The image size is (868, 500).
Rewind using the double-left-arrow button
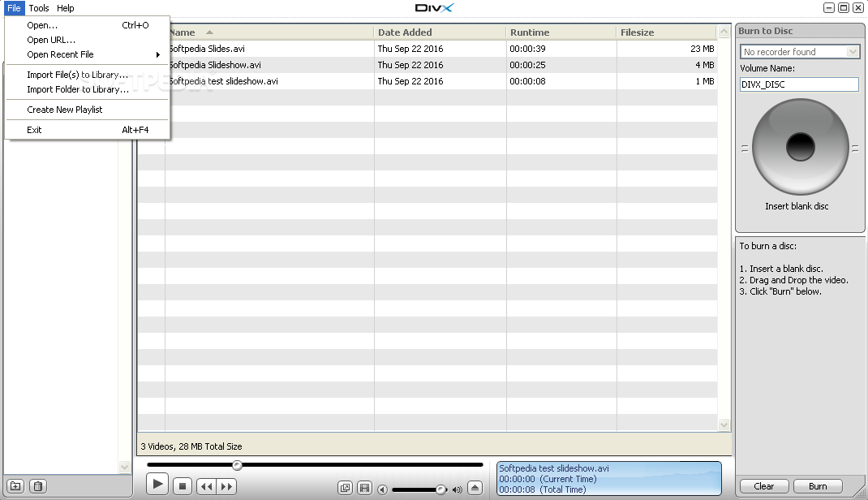point(207,487)
